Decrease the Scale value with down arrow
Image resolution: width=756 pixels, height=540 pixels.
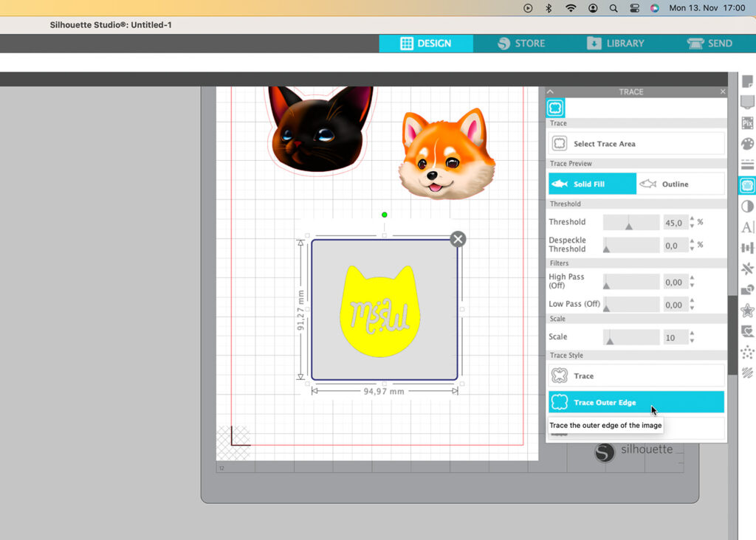click(692, 341)
